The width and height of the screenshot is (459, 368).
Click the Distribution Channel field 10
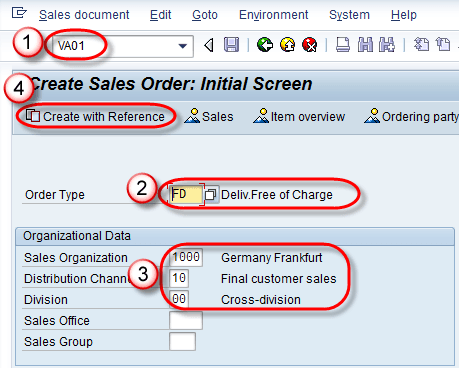(179, 278)
